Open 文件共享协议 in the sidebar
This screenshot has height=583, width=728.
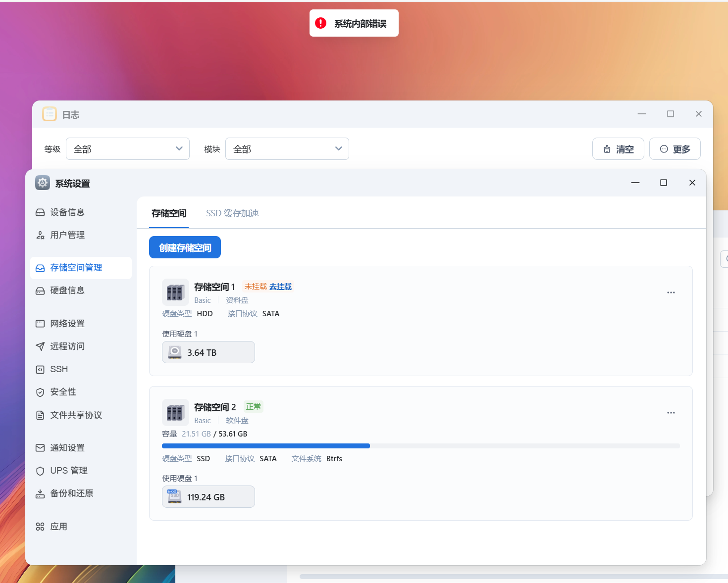(x=81, y=415)
